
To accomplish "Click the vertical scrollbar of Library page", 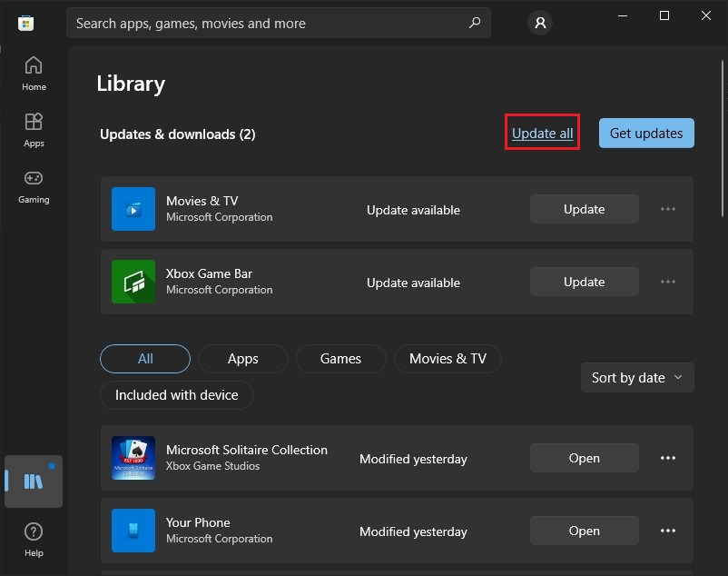I will [x=723, y=138].
